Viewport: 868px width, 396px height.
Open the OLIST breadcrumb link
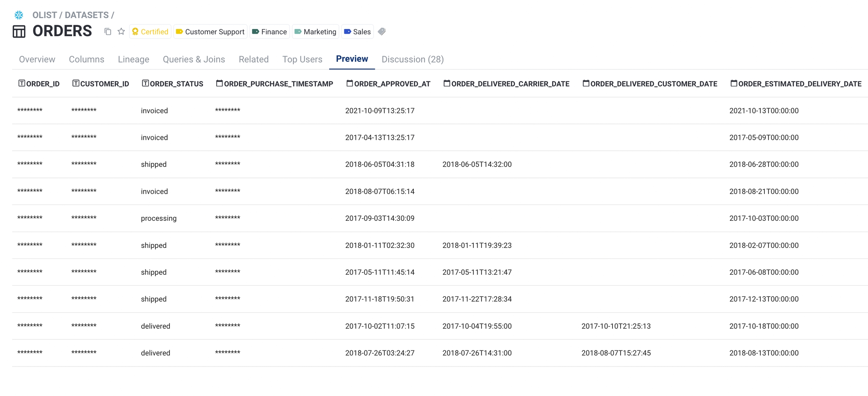click(x=44, y=15)
